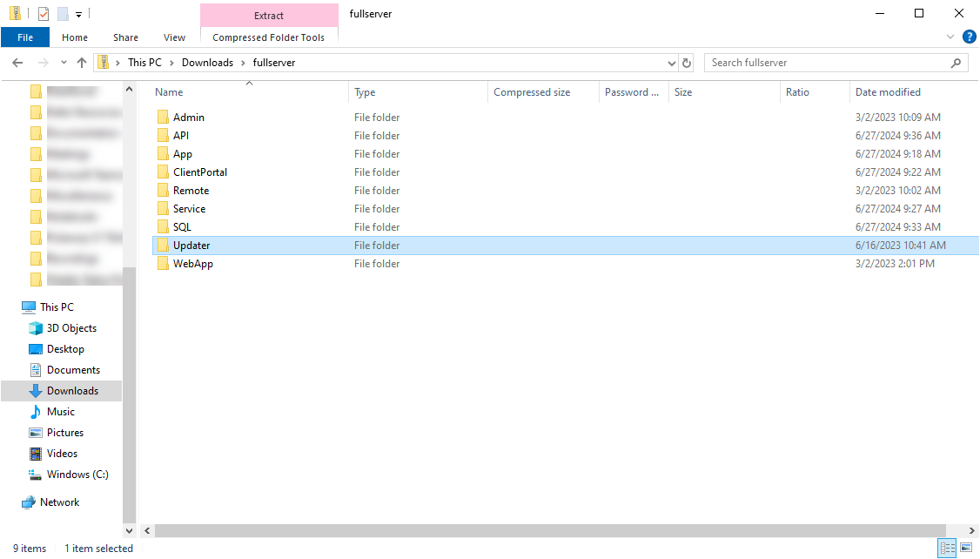The height and width of the screenshot is (559, 980).
Task: Open the 3D Objects sidebar item
Action: coord(71,328)
